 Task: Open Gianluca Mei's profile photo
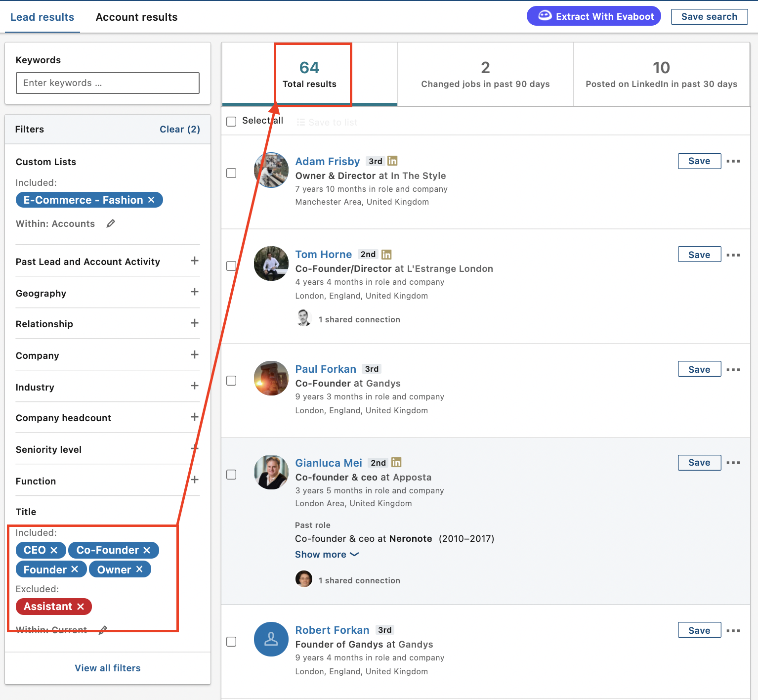point(271,472)
